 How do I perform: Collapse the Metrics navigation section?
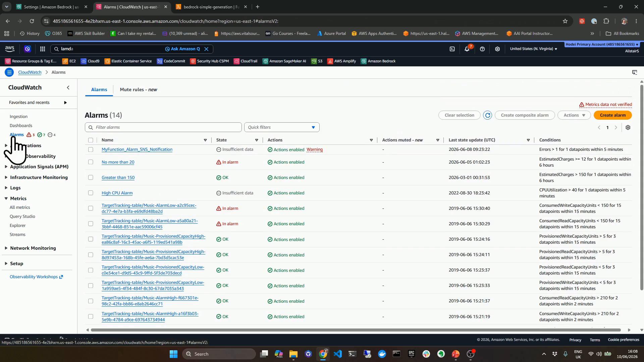tap(6, 198)
